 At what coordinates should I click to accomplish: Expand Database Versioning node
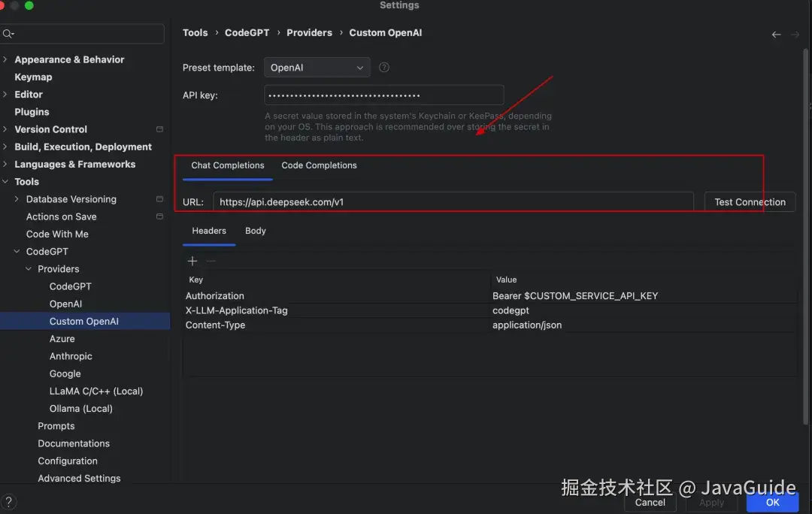17,199
